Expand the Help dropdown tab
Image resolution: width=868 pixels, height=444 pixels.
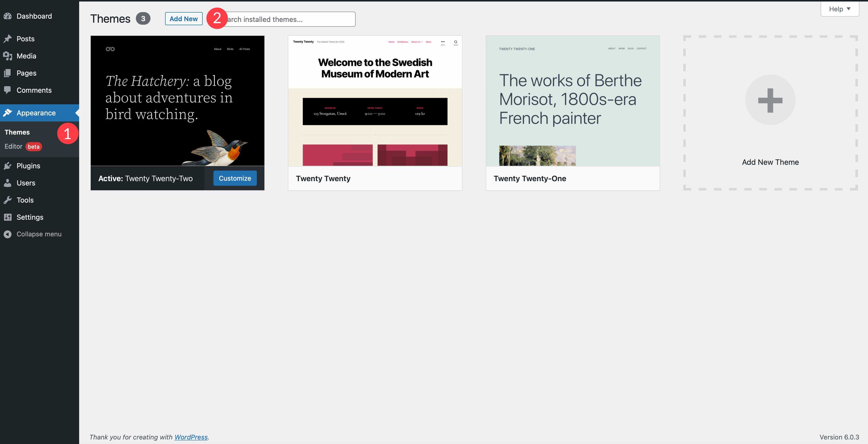pos(839,9)
